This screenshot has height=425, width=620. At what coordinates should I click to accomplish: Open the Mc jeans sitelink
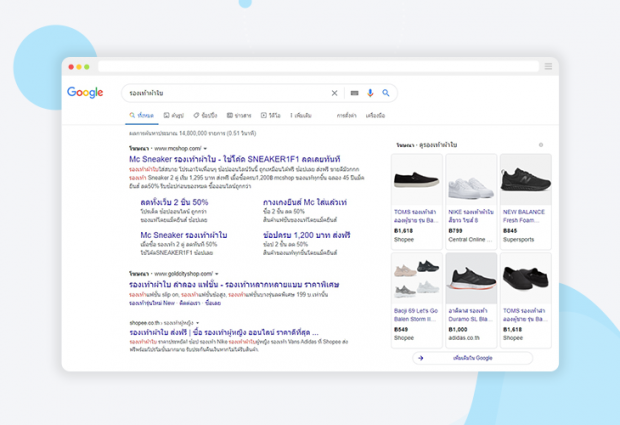305,202
